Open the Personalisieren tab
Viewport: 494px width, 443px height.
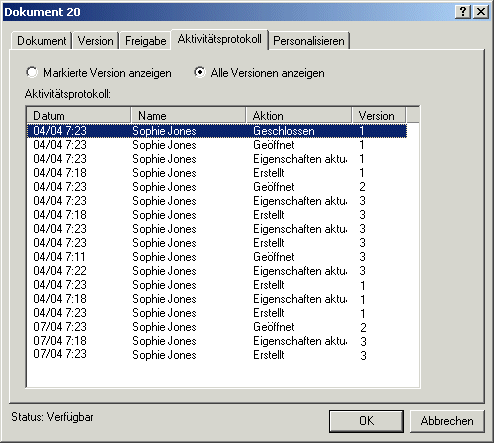(x=309, y=41)
